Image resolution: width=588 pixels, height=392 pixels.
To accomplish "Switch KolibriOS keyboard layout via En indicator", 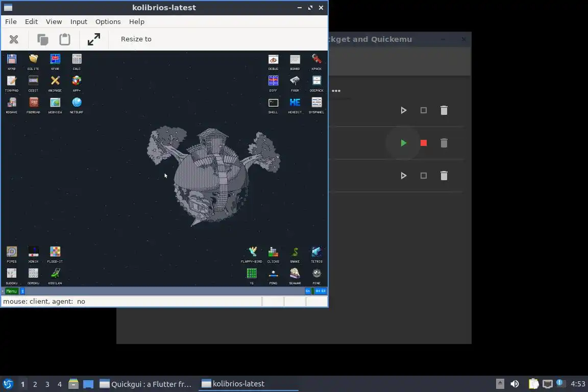I will 308,291.
